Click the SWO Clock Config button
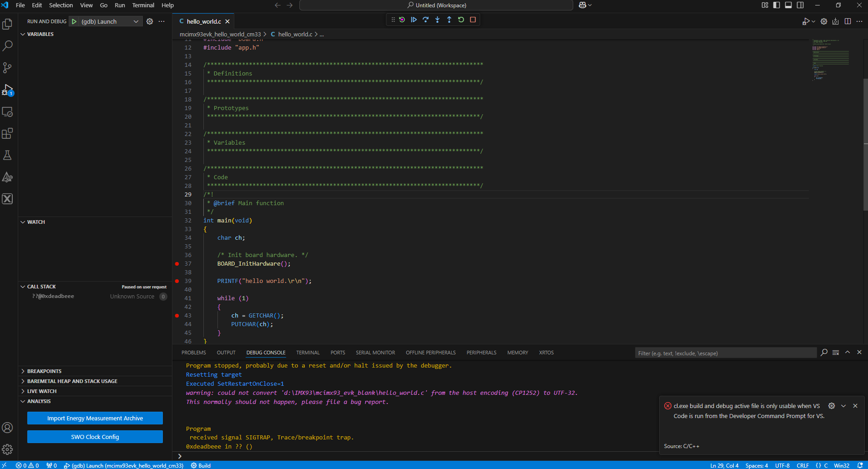Viewport: 868px width, 469px height. [x=95, y=437]
